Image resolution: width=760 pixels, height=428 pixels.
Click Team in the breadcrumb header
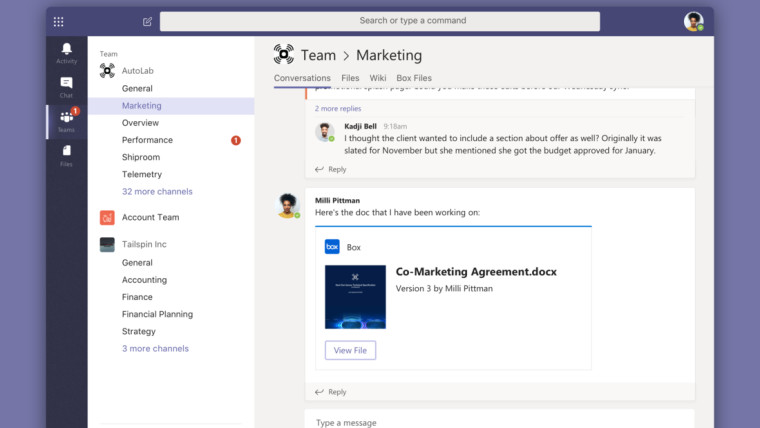pos(318,55)
